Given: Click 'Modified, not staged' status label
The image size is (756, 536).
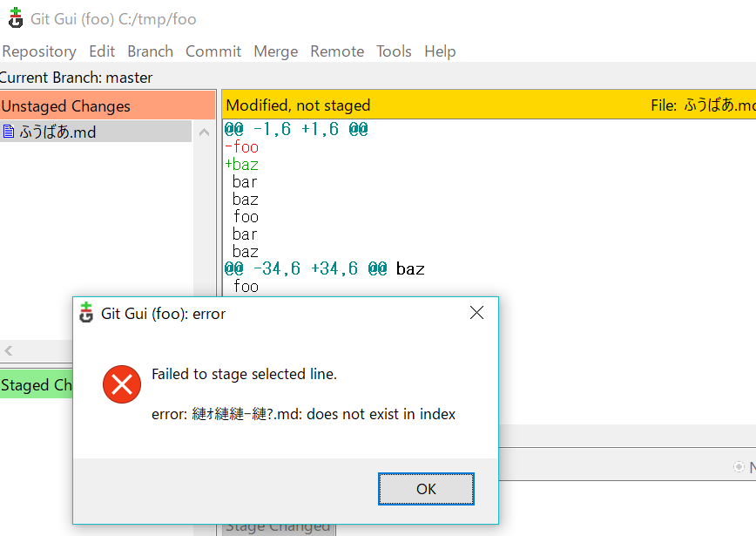Looking at the screenshot, I should tap(299, 105).
